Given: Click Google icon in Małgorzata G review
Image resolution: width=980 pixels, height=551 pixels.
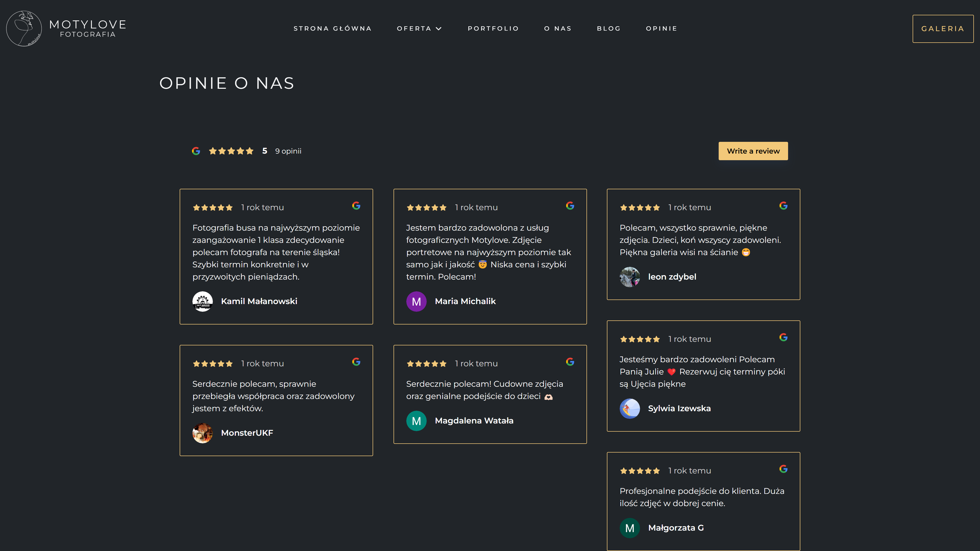Looking at the screenshot, I should coord(783,469).
